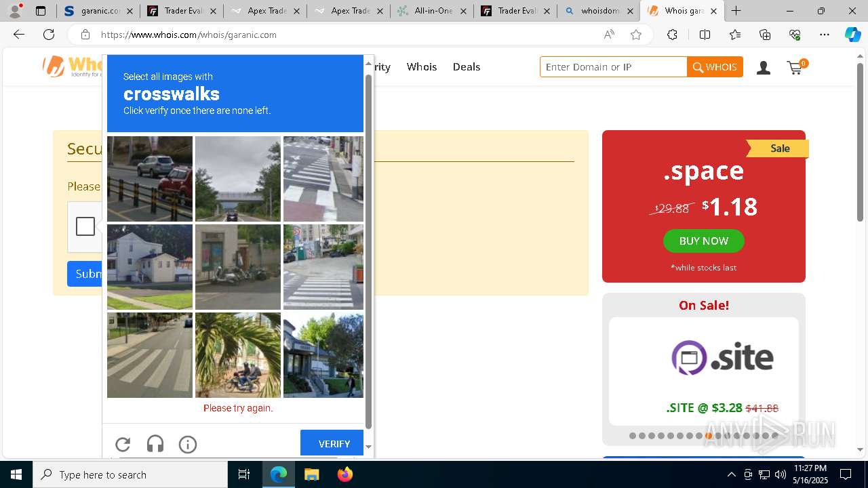Image resolution: width=868 pixels, height=488 pixels.
Task: Click the orange WHOIS search button
Action: [x=715, y=67]
